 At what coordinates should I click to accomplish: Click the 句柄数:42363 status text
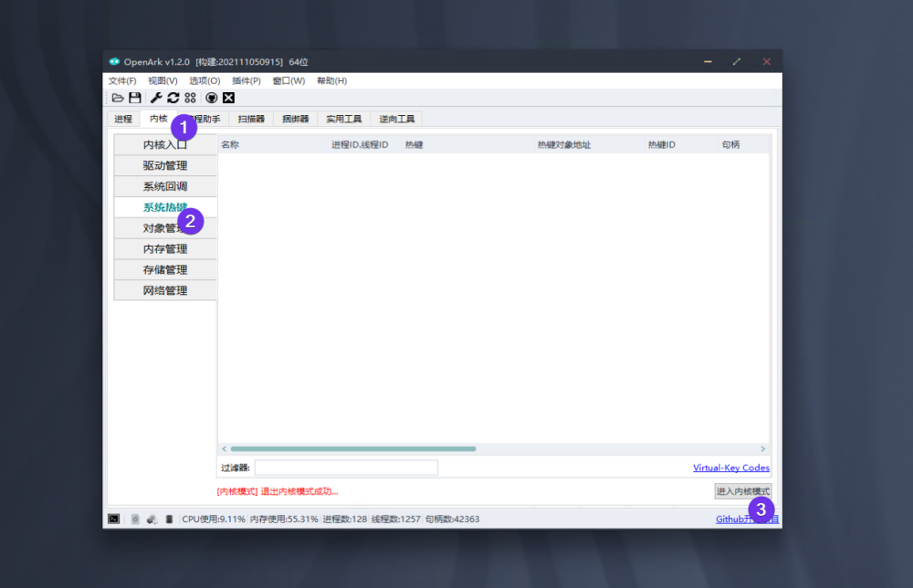point(453,519)
